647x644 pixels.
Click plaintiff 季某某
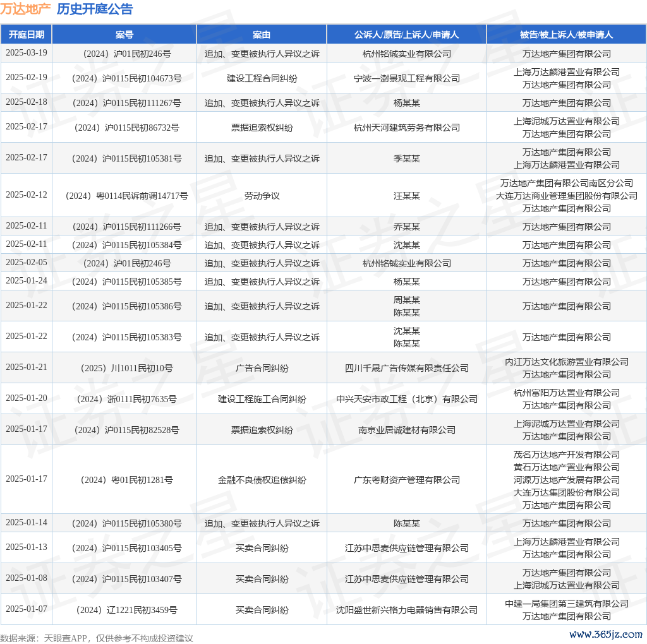(x=406, y=158)
